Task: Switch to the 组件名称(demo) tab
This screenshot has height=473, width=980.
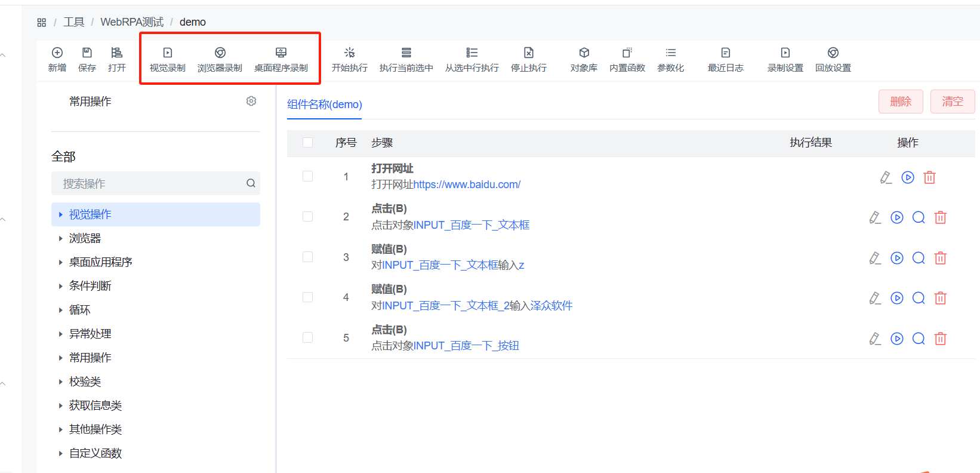Action: 325,105
